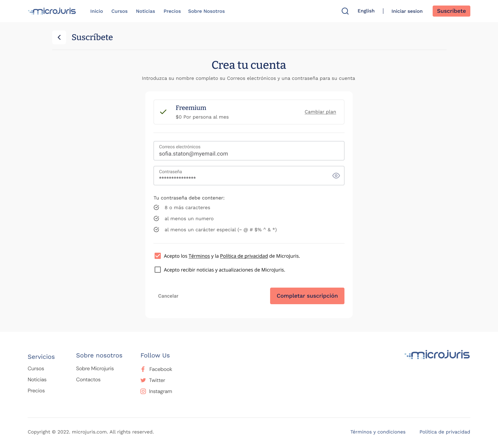
Task: Enable receiving news and updates checkbox
Action: 158,270
